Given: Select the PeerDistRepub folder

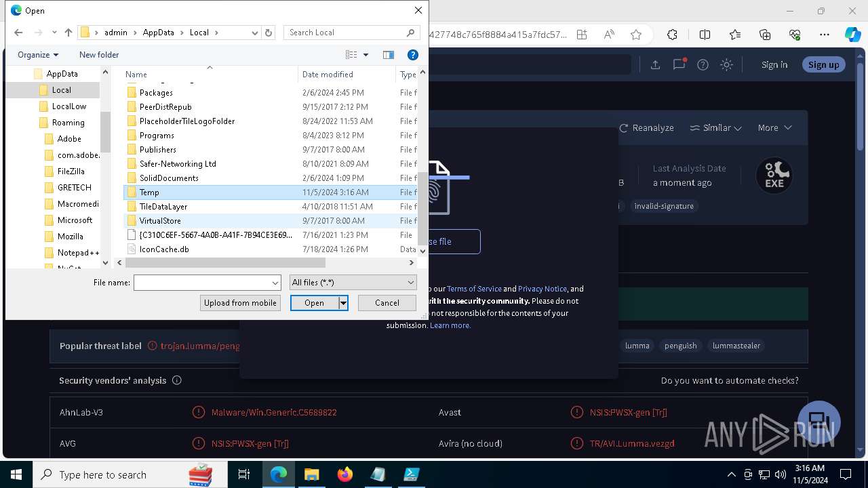Looking at the screenshot, I should coord(165,107).
